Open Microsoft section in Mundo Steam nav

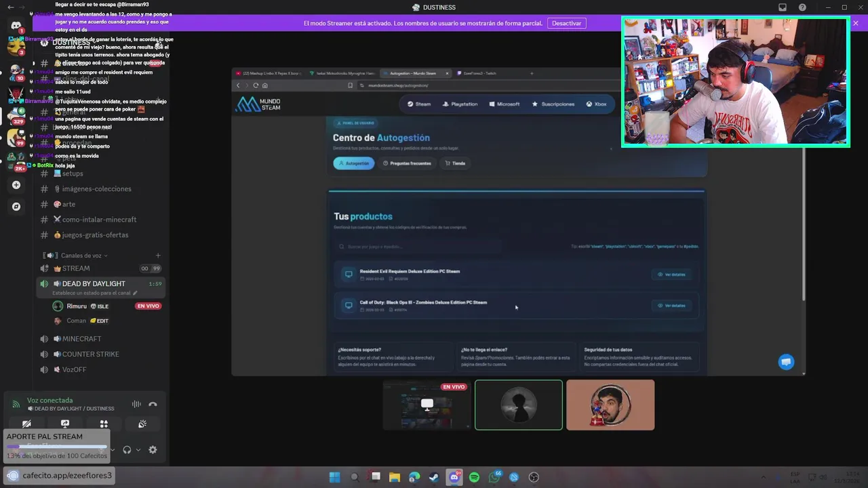pos(504,104)
